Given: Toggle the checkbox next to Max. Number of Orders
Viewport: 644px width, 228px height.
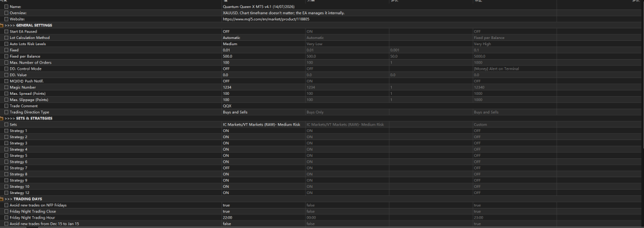Looking at the screenshot, I should pos(6,62).
